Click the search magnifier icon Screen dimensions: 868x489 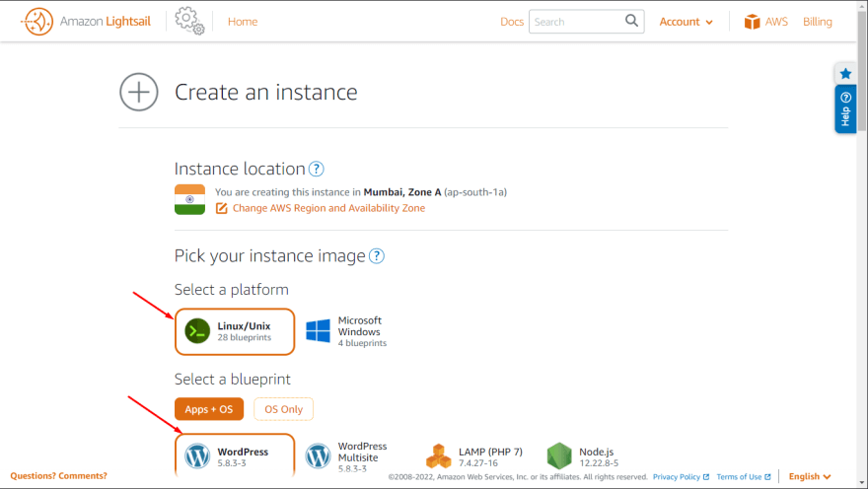pyautogui.click(x=631, y=21)
